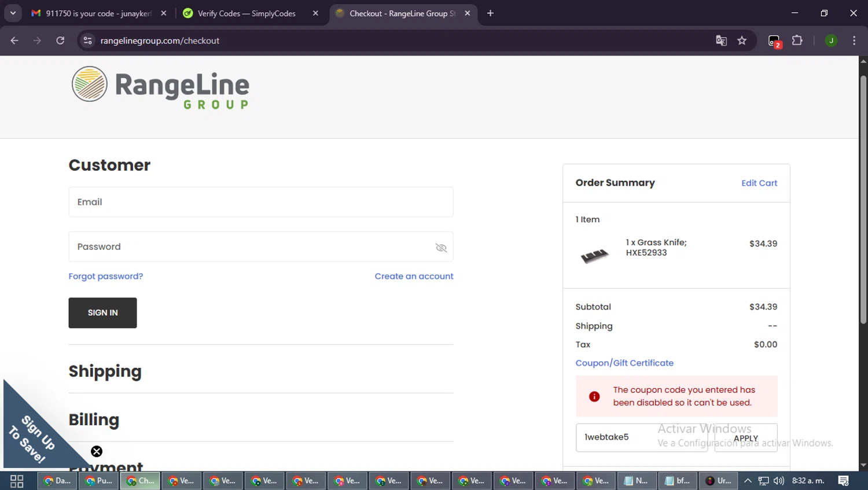Open the Windows notification center icon
This screenshot has height=490, width=868.
844,481
